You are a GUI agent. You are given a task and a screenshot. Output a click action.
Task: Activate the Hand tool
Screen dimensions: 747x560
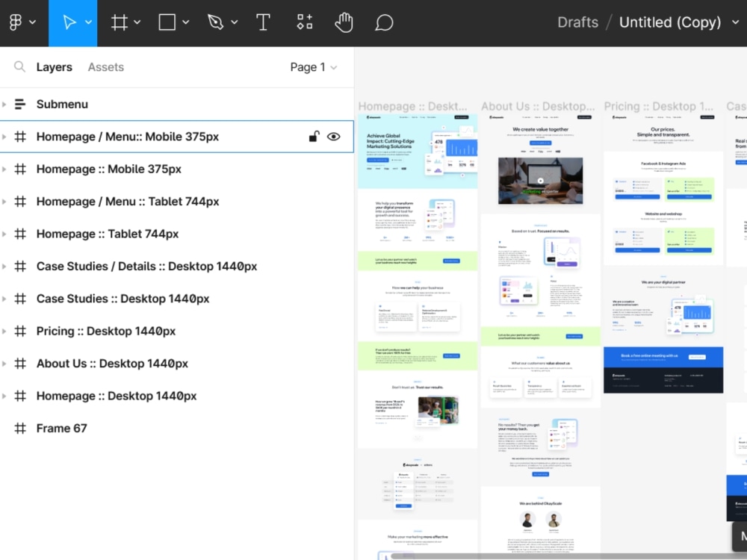coord(344,22)
